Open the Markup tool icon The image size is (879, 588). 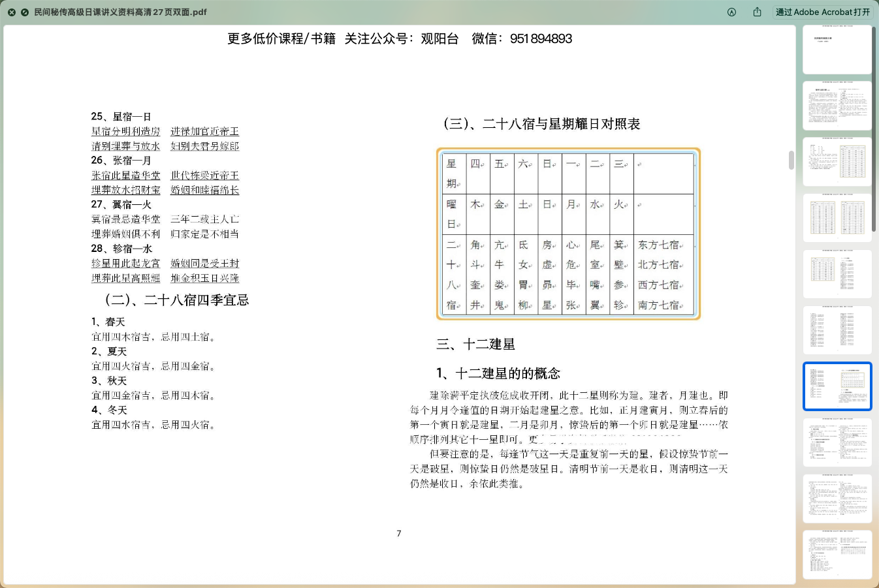(731, 12)
